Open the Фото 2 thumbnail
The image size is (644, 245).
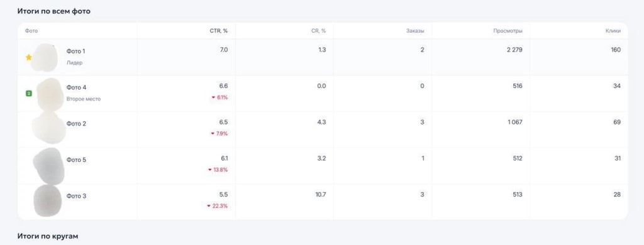pos(49,128)
